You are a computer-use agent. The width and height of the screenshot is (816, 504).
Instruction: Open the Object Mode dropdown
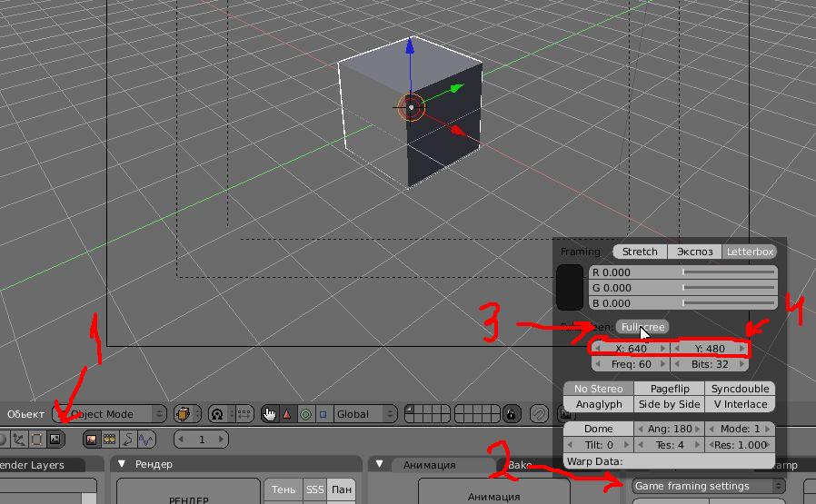(x=110, y=414)
